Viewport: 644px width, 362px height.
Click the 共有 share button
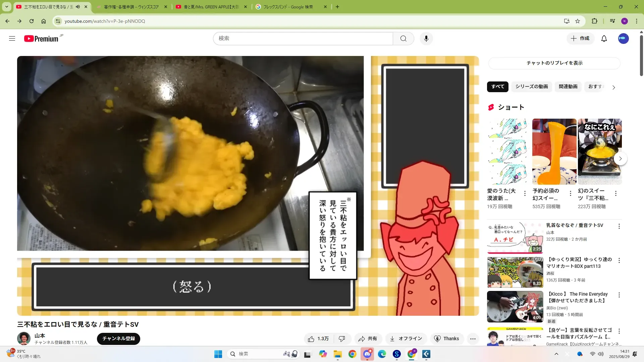[368, 339]
